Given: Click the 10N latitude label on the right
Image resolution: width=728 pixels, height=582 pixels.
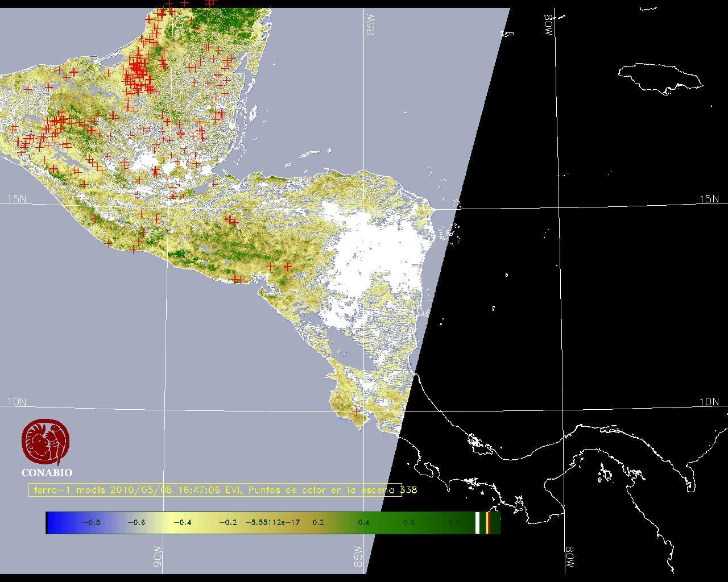Looking at the screenshot, I should click(x=709, y=402).
